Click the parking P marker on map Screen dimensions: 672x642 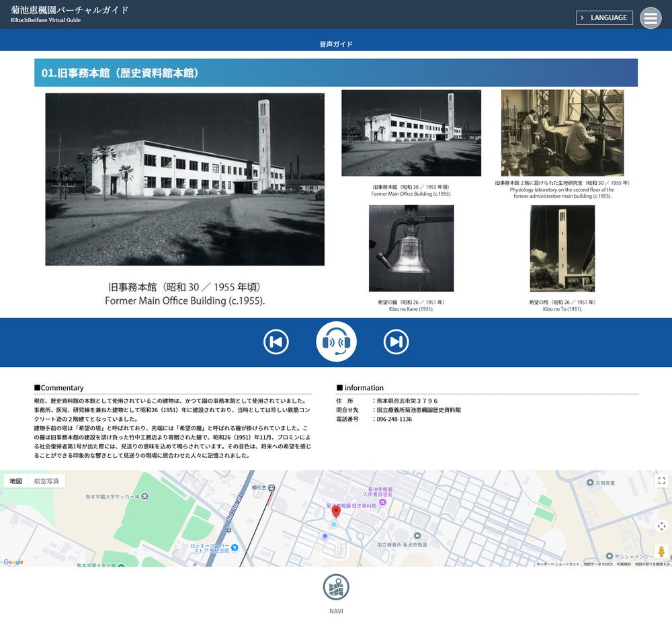click(325, 536)
